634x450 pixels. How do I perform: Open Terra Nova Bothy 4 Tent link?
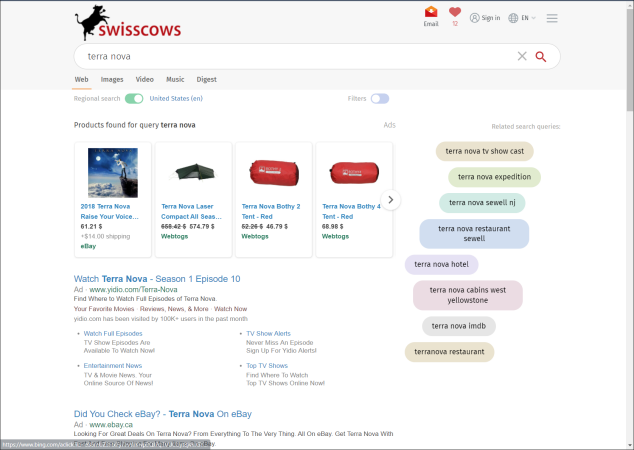click(351, 211)
